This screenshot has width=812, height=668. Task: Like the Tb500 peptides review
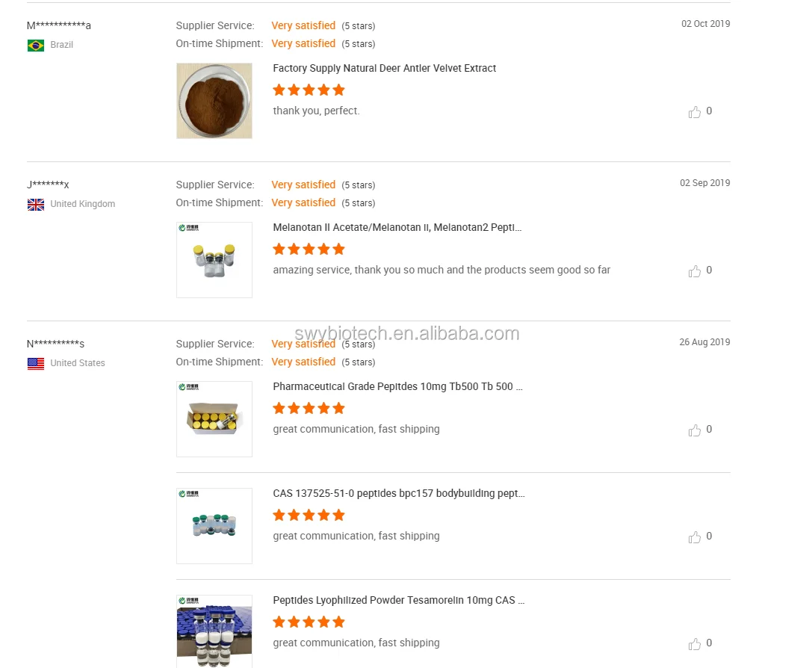(x=695, y=430)
